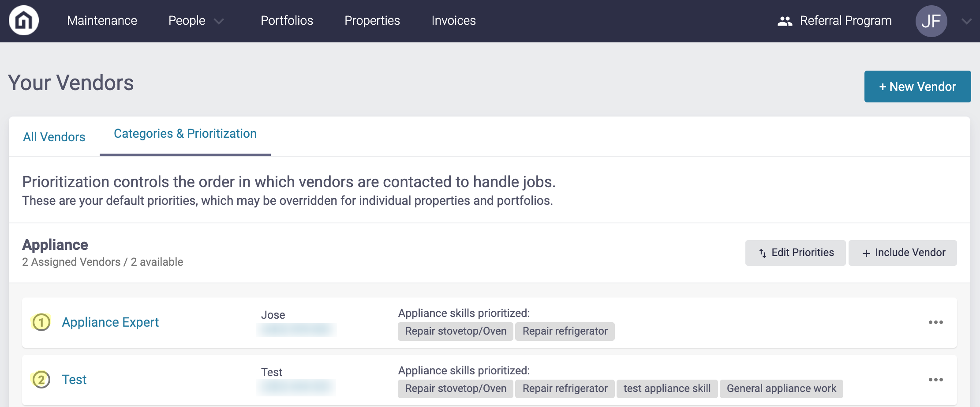
Task: Click the home logo icon
Action: [24, 20]
